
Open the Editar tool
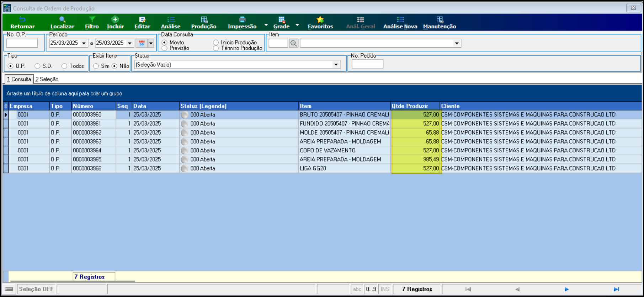pyautogui.click(x=142, y=23)
